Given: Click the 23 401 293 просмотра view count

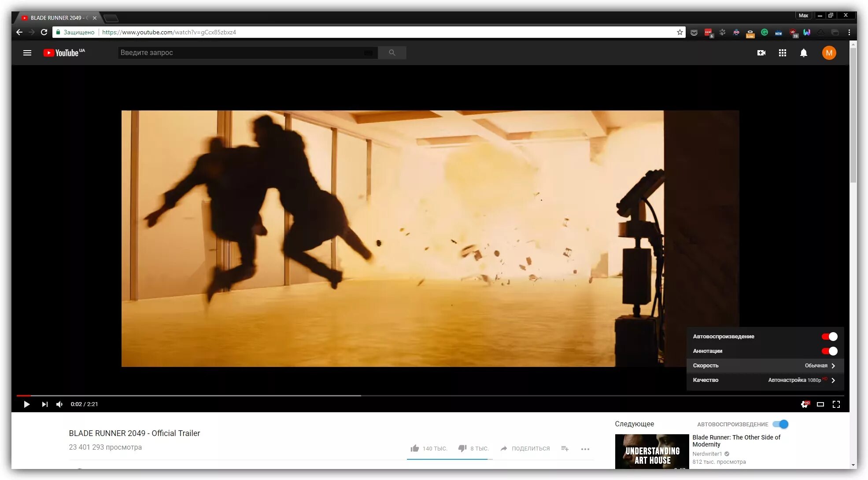Looking at the screenshot, I should 105,447.
